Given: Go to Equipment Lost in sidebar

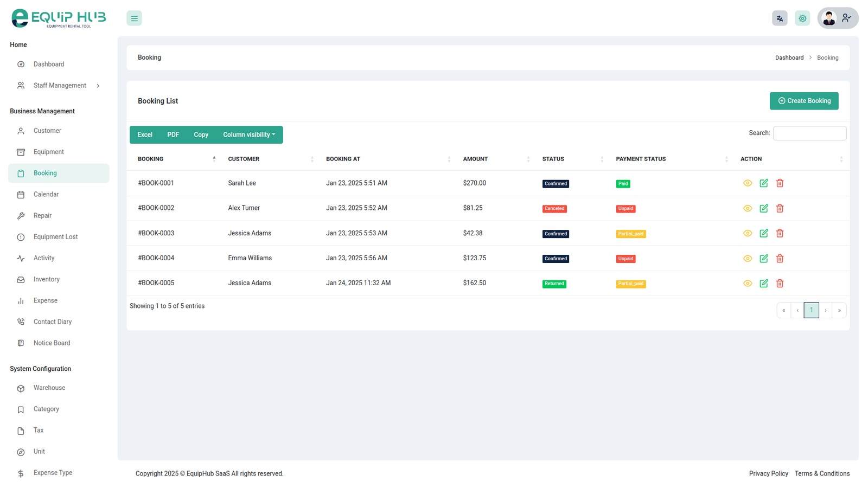Looking at the screenshot, I should 55,237.
